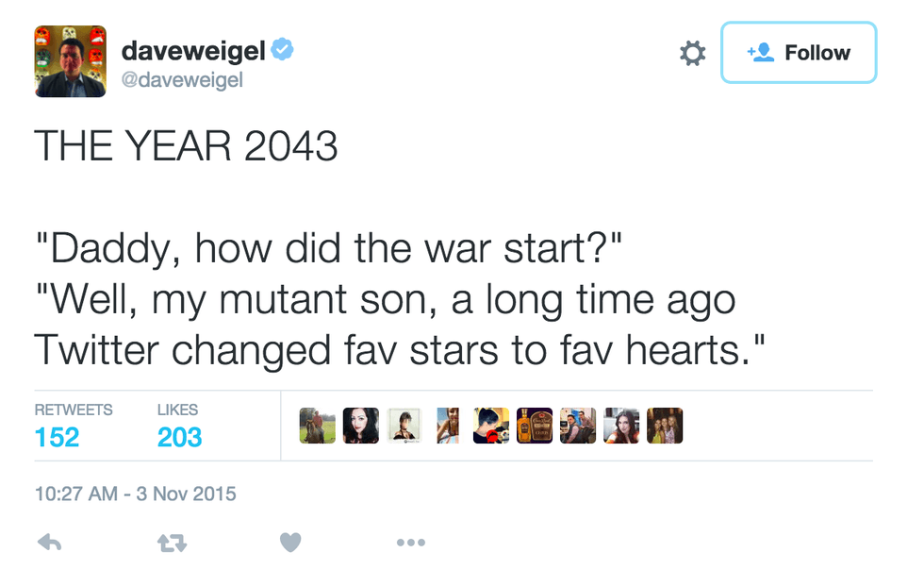The width and height of the screenshot is (924, 586).
Task: Follow daveweigel
Action: point(799,53)
